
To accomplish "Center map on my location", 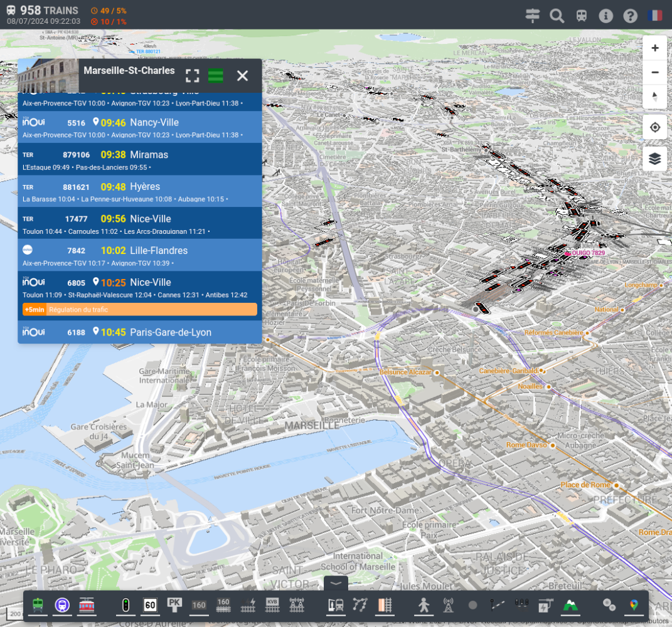I will tap(655, 127).
